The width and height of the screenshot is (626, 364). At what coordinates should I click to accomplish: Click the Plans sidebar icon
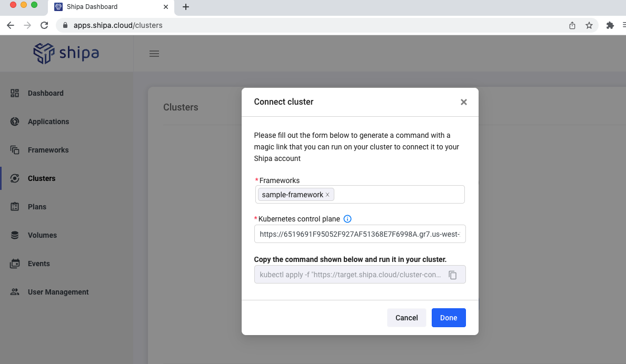[15, 207]
